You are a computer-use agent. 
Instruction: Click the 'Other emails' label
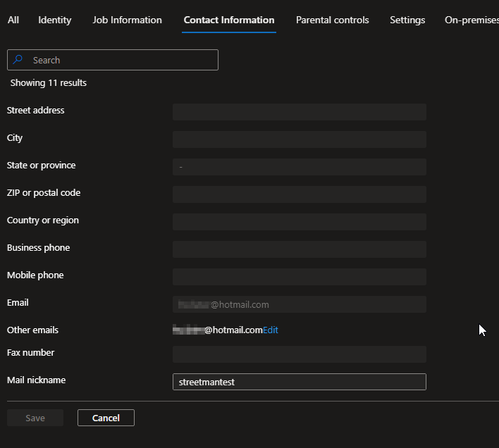33,330
